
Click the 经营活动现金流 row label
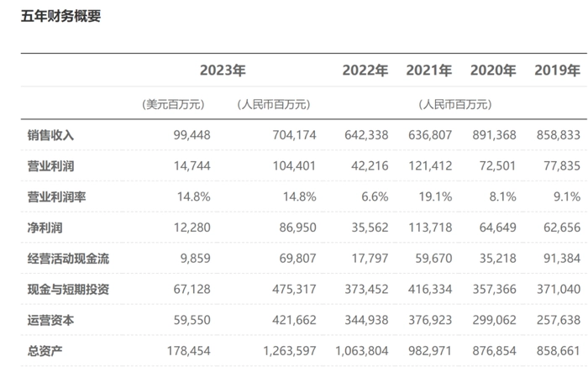(68, 259)
